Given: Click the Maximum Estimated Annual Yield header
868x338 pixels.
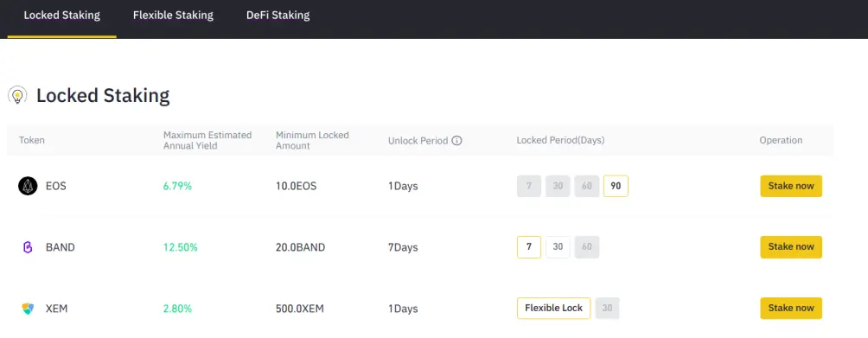Looking at the screenshot, I should click(207, 141).
